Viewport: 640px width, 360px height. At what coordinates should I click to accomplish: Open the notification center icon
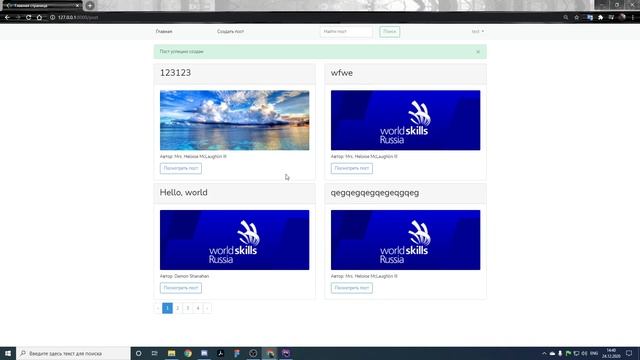(629, 353)
